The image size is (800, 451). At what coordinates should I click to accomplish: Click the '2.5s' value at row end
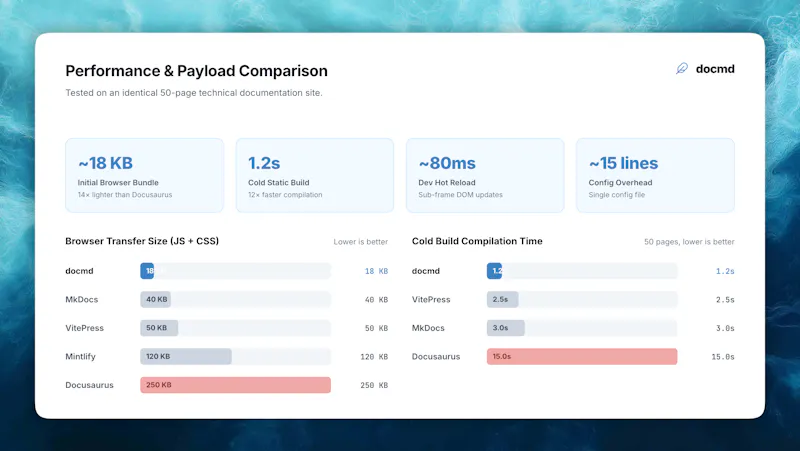(x=725, y=300)
